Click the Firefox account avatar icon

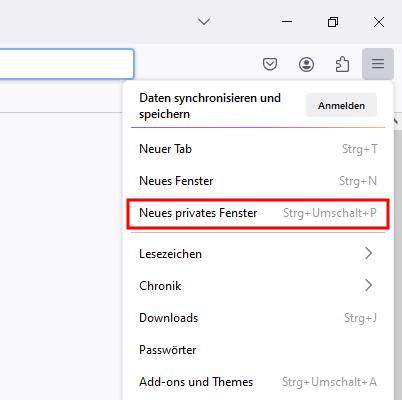(306, 64)
